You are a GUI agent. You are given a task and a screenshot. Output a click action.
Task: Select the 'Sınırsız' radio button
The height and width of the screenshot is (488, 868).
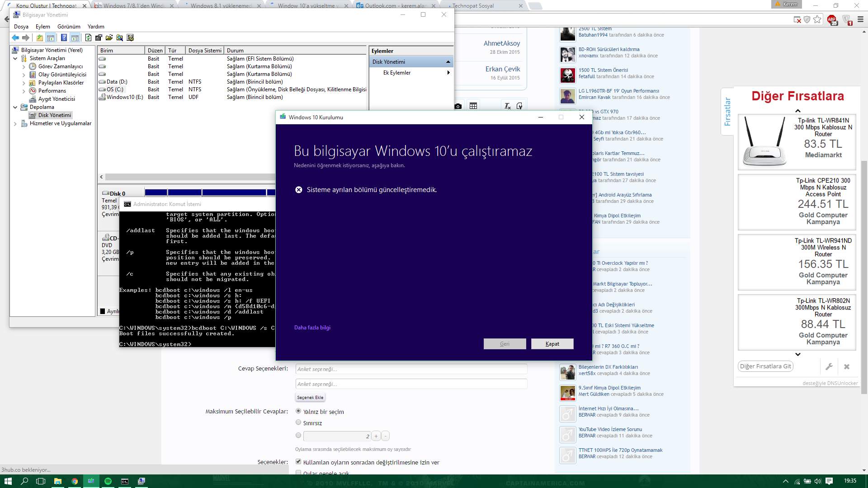click(x=298, y=422)
